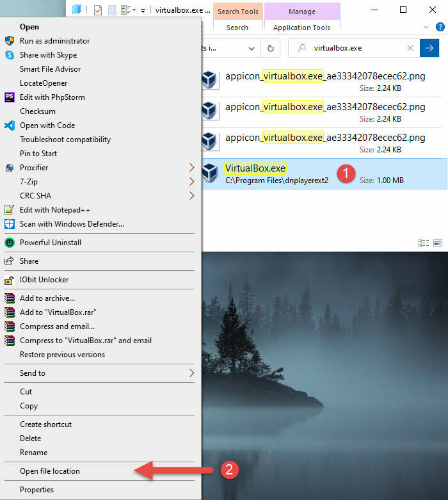The image size is (448, 500).
Task: Click WinRAR icon beside Compress and email
Action: point(10,327)
